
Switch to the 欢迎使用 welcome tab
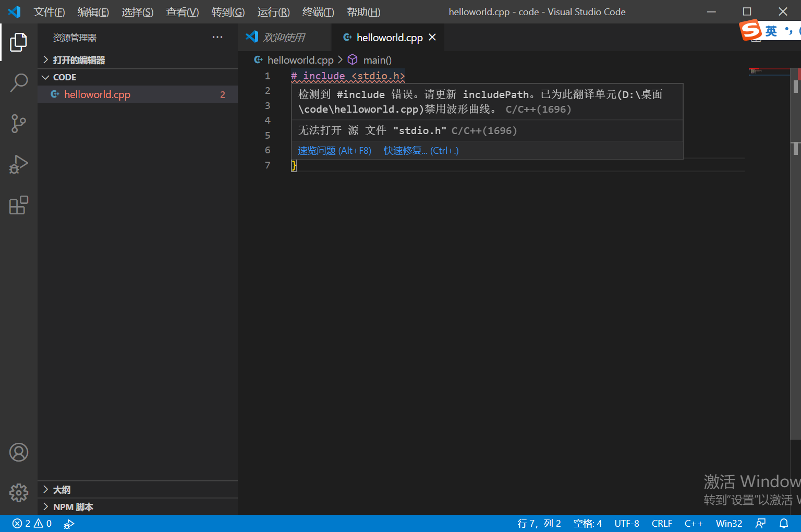pos(284,37)
